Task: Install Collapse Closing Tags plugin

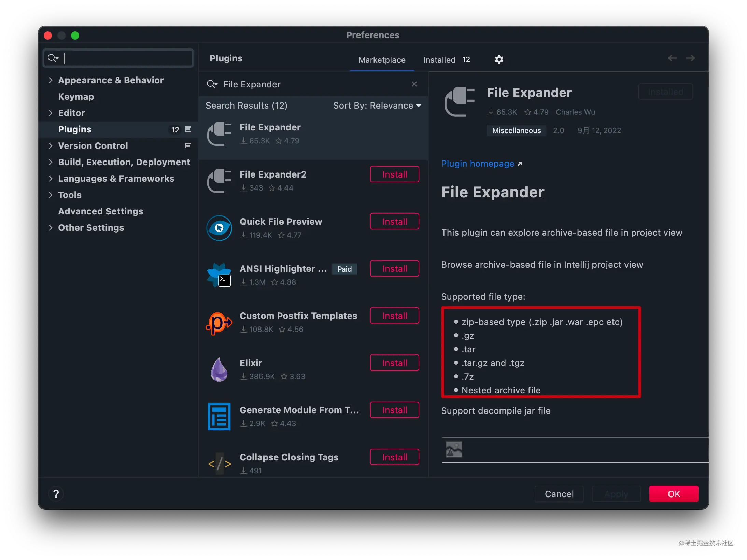Action: (x=394, y=457)
